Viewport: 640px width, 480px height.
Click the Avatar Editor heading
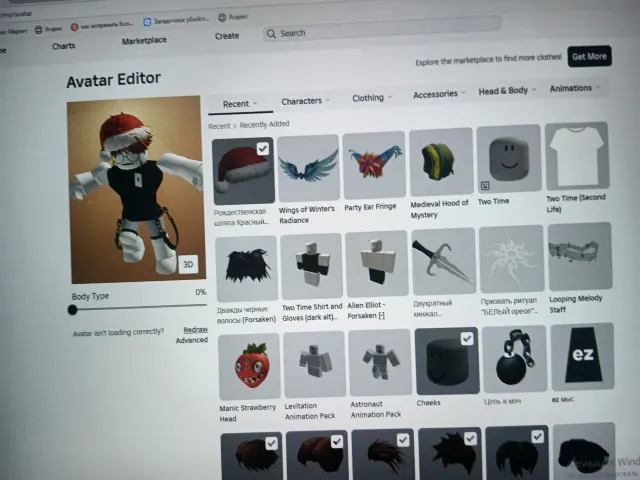[113, 80]
